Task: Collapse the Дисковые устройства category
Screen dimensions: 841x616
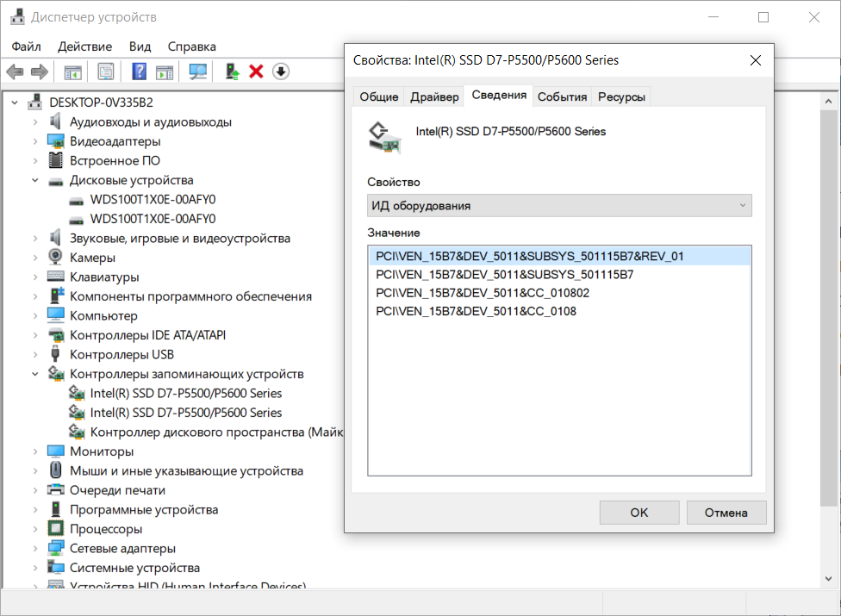Action: coord(35,180)
